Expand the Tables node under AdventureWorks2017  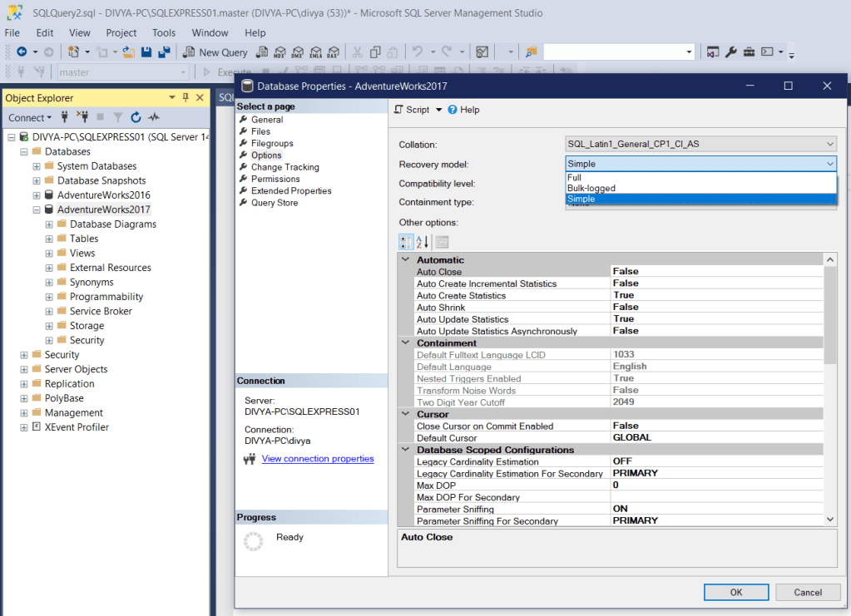click(49, 239)
